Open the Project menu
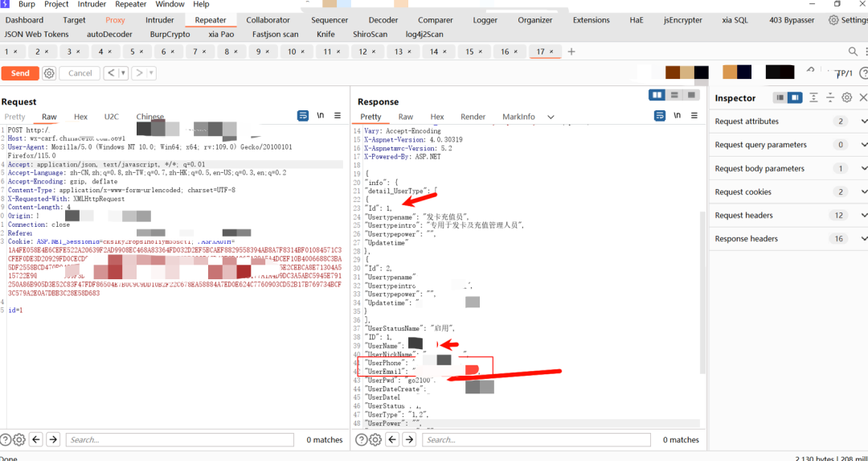Viewport: 868px width, 461px height. coord(56,5)
